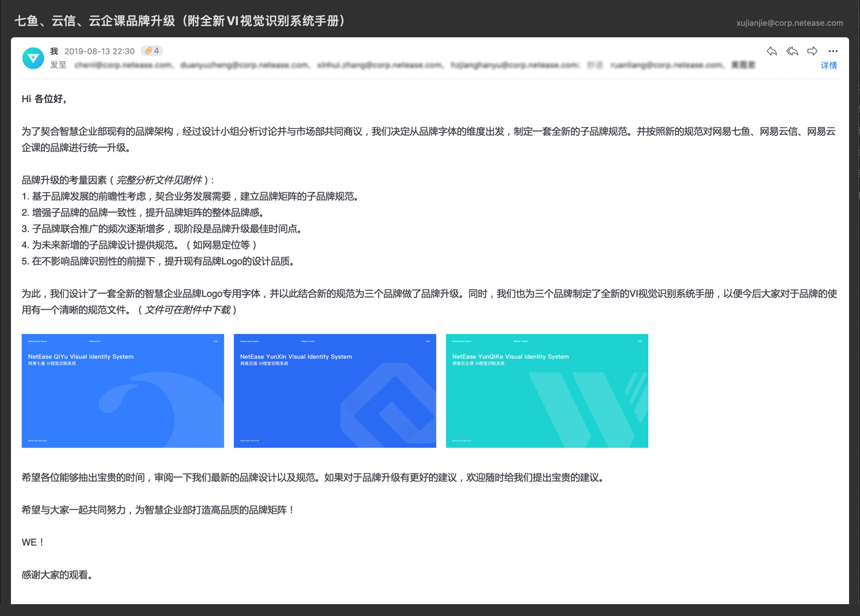Click the email subject title 七鱼、云信、云企课品牌升级
Screen dimensions: 860x616
click(x=180, y=21)
